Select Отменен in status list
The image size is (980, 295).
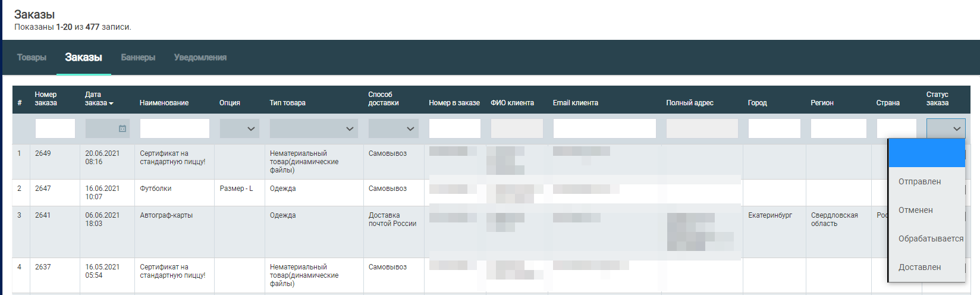(x=915, y=210)
